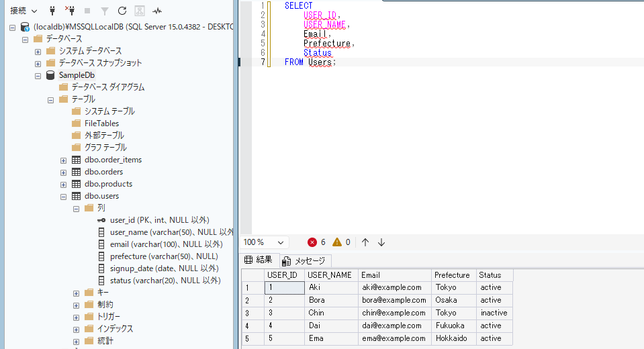Image resolution: width=644 pixels, height=349 pixels.
Task: Go to previous issue with up arrow
Action: (365, 242)
